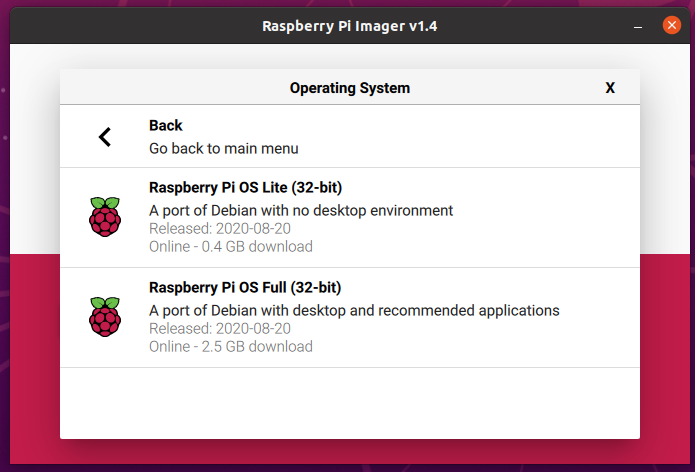695x472 pixels.
Task: Click the bold Back label
Action: 166,125
